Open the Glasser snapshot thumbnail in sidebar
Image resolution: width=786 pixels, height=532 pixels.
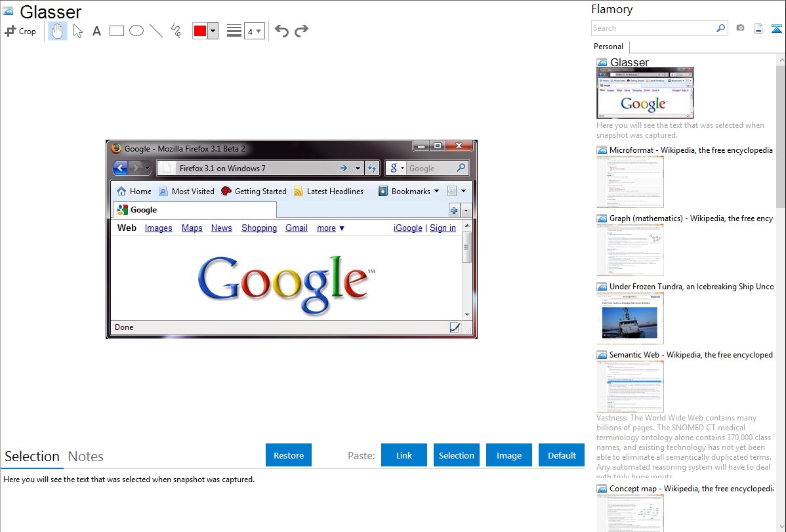(645, 93)
